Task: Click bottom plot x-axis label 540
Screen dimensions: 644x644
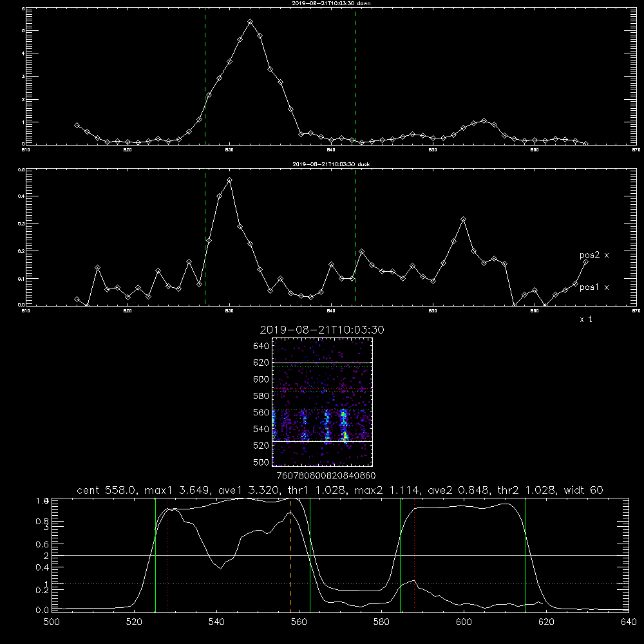Action: point(216,622)
